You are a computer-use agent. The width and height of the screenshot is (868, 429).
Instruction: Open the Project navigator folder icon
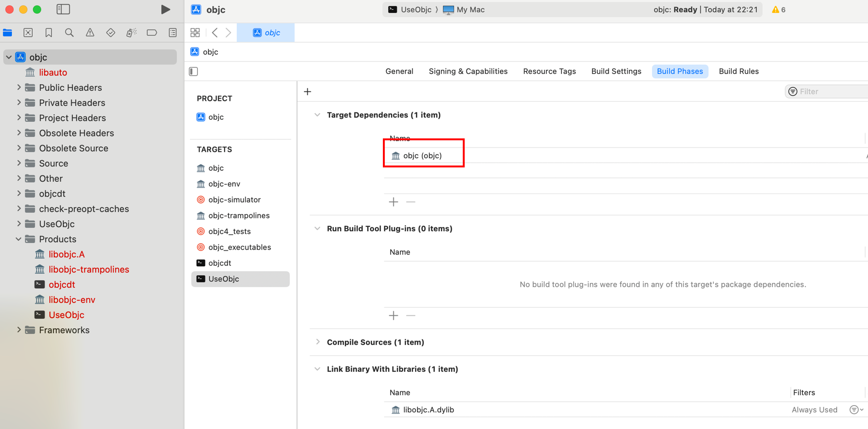(x=8, y=33)
